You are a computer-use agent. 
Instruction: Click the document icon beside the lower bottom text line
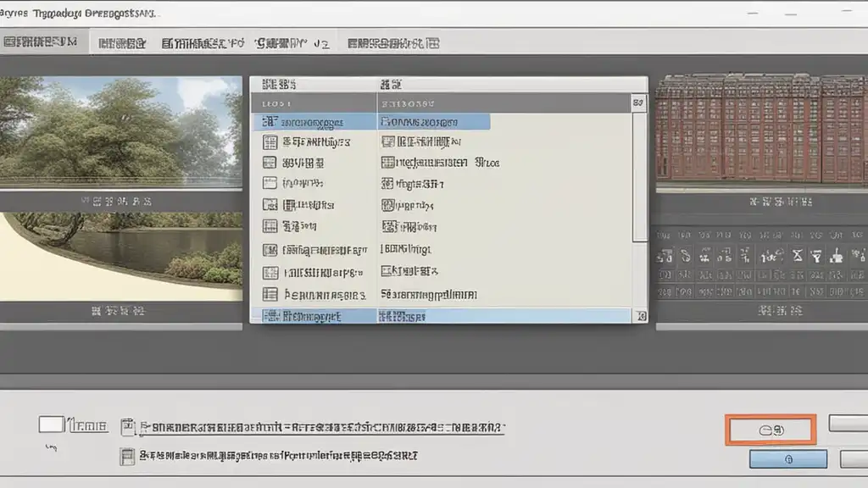[127, 457]
